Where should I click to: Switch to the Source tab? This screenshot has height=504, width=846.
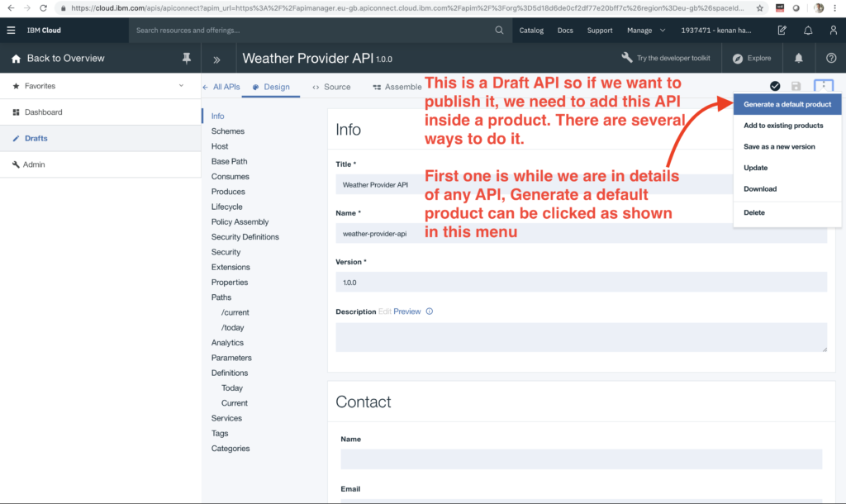331,87
